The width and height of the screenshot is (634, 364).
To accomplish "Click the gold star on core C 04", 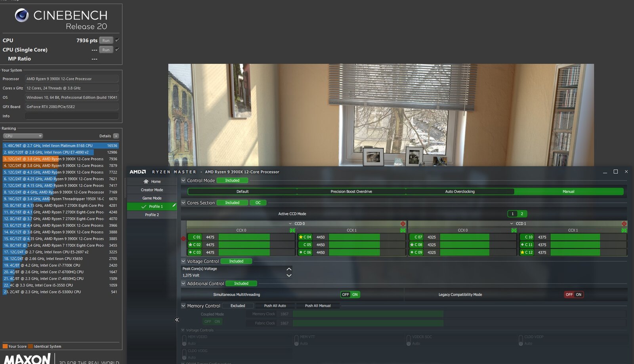I will click(x=301, y=237).
